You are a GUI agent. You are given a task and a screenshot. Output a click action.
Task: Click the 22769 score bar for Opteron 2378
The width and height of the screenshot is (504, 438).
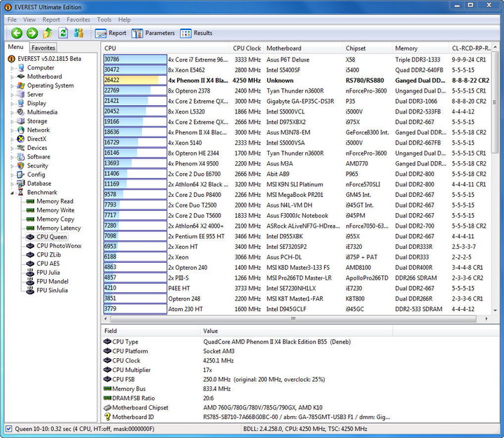click(x=135, y=91)
